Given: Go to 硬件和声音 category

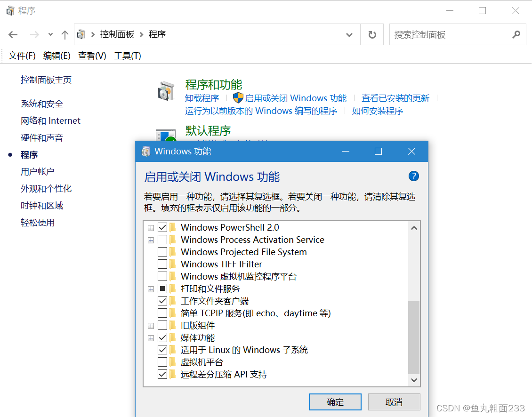Looking at the screenshot, I should pyautogui.click(x=42, y=138).
